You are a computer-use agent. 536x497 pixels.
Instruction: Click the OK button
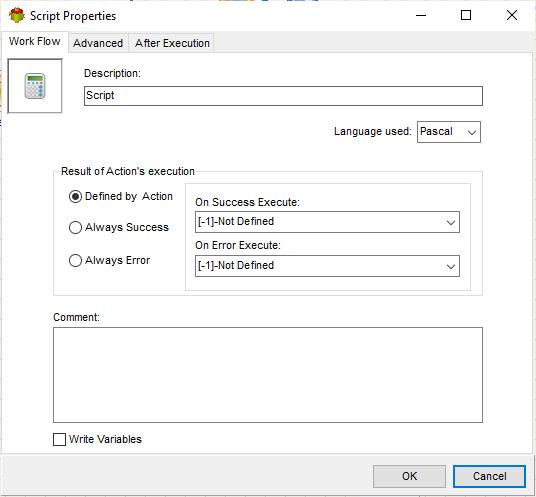tap(409, 476)
